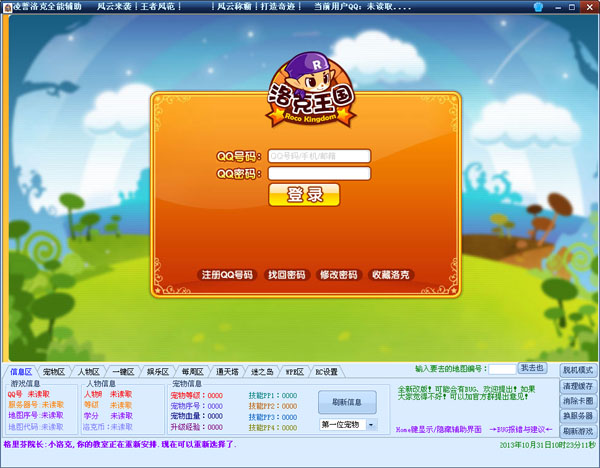Click the blue skin icon in title bar
The width and height of the screenshot is (600, 468).
tap(538, 7)
